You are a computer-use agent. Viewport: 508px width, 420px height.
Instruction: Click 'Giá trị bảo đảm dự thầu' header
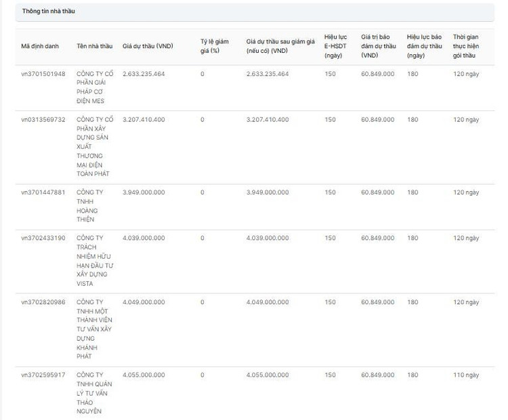[x=379, y=46]
